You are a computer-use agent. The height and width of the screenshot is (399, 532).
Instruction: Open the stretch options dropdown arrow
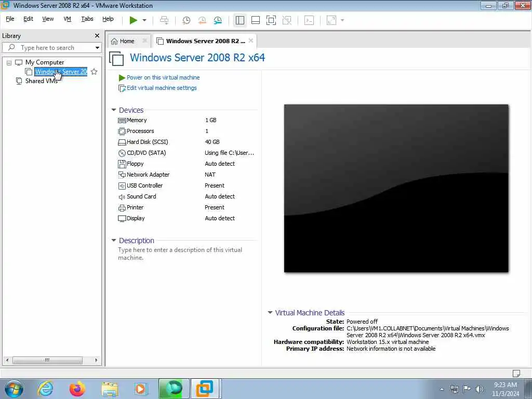[x=342, y=20]
